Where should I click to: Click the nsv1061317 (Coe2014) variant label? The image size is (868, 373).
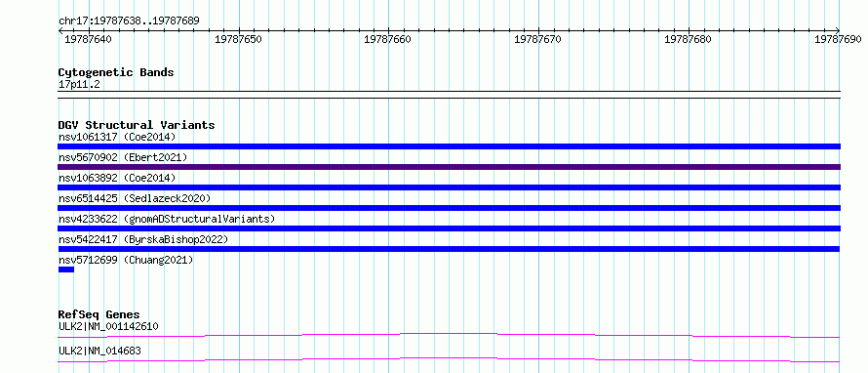(x=117, y=137)
